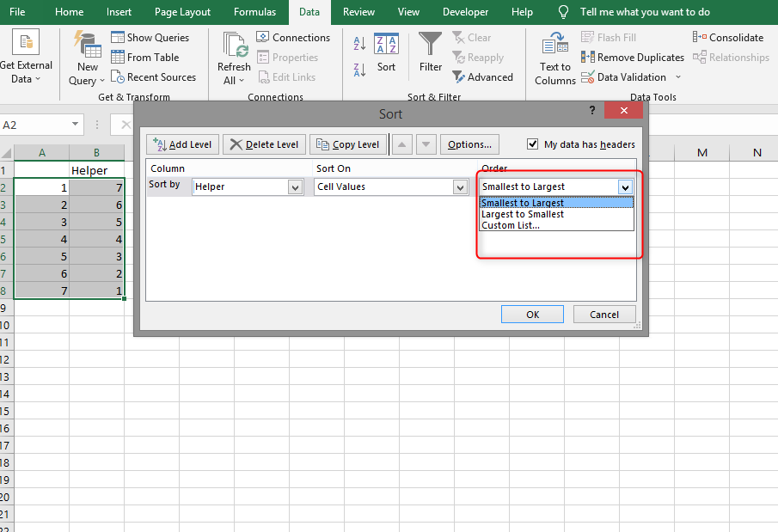This screenshot has height=532, width=778.
Task: Open Advanced filter options
Action: [483, 76]
